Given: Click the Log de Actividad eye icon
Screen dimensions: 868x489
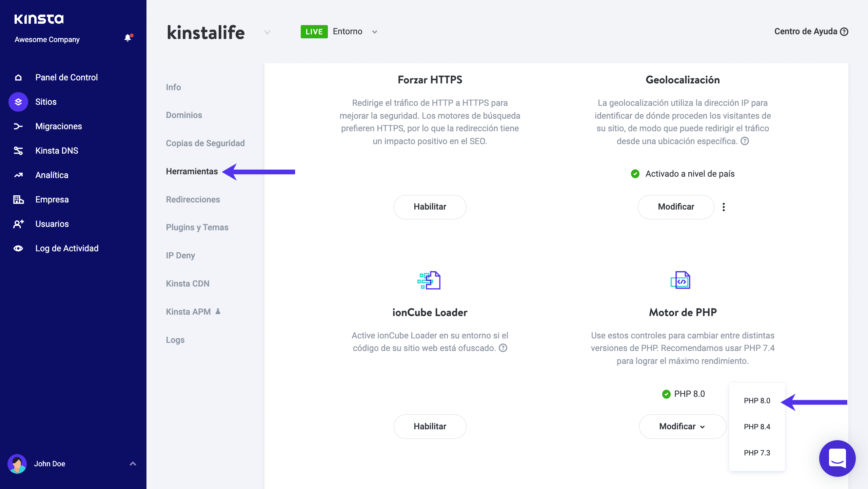Looking at the screenshot, I should [18, 249].
